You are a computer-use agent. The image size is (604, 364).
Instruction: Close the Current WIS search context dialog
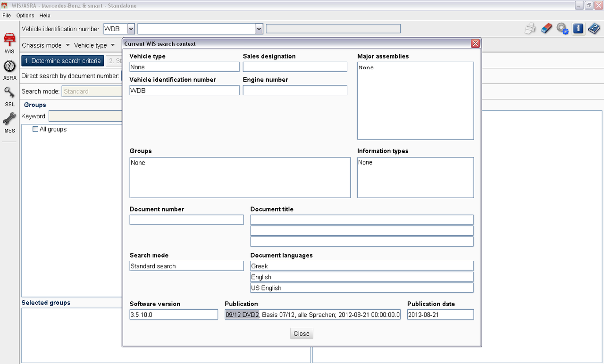click(x=475, y=43)
